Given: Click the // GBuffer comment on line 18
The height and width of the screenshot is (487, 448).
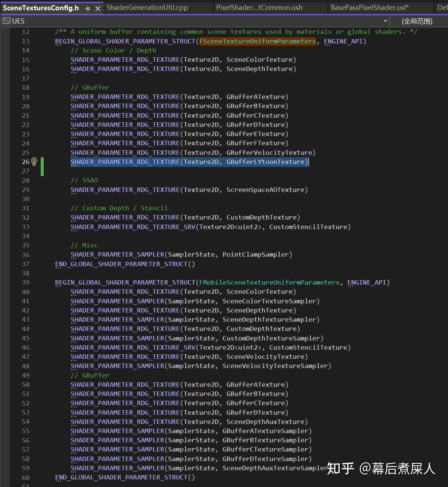Looking at the screenshot, I should 90,87.
